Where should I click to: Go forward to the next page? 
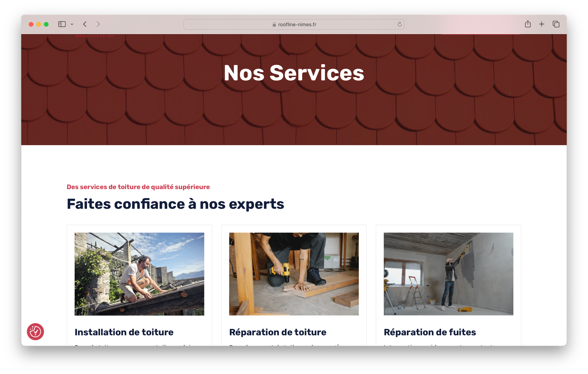(98, 24)
